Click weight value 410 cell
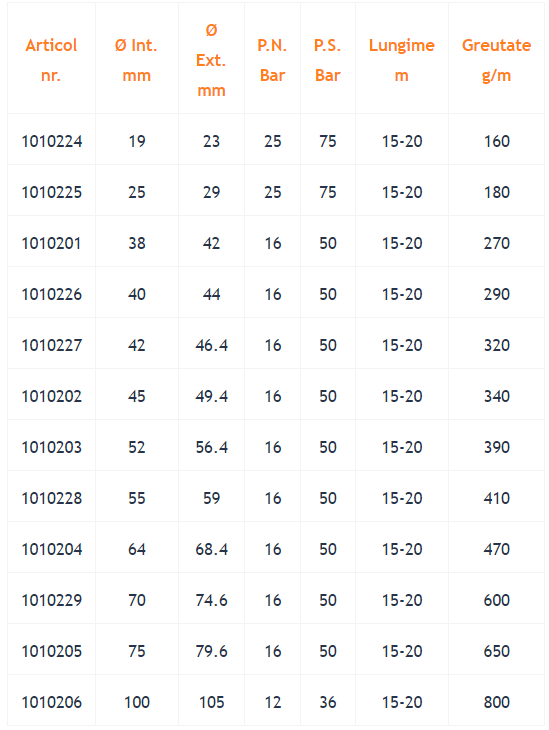Screen dimensions: 549x730 coord(496,498)
